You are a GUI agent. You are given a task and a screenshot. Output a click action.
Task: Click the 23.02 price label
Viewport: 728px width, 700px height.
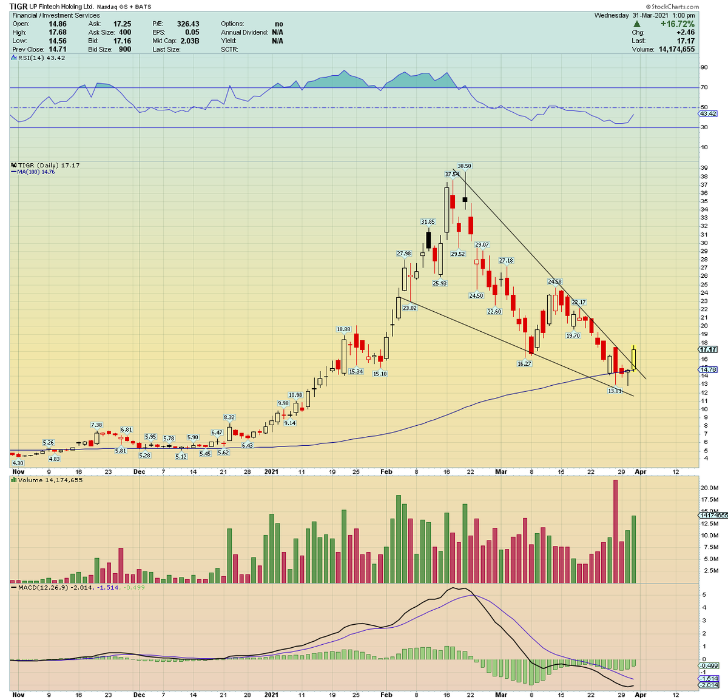coord(409,308)
